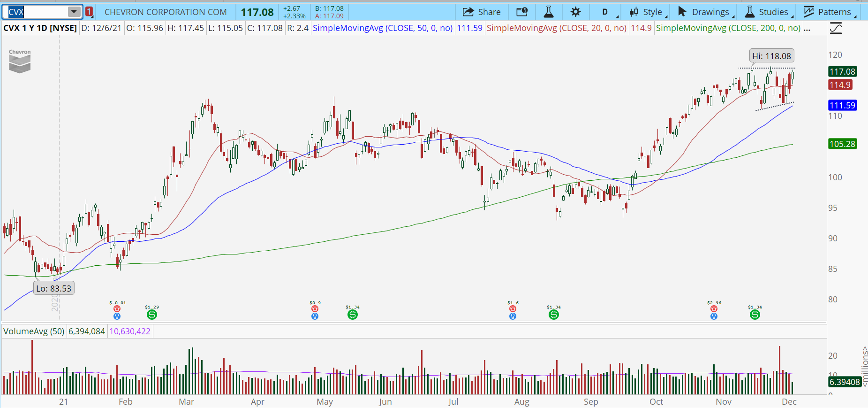Click the CVX symbol input field

37,12
